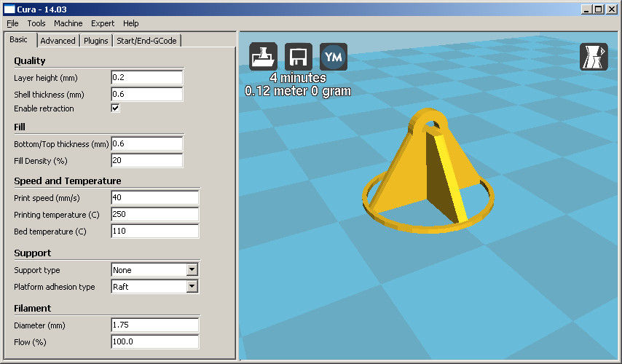Open the Tools menu

(36, 23)
